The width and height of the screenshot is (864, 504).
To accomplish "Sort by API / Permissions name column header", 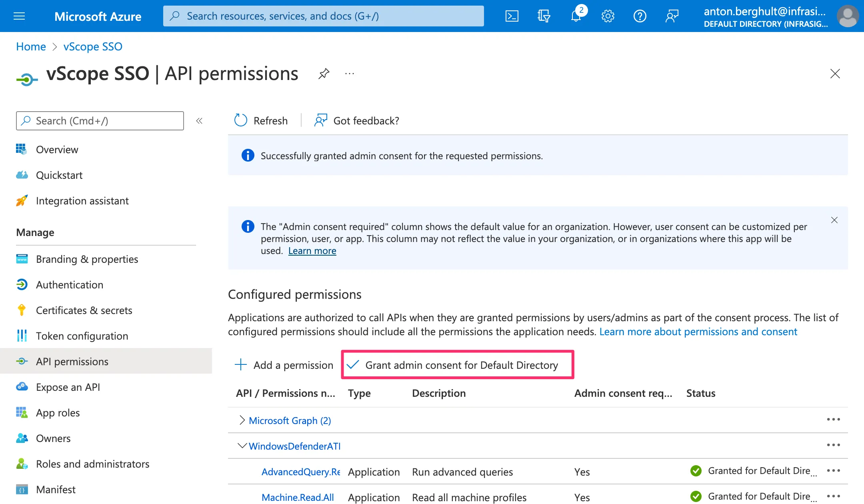I will pos(286,393).
